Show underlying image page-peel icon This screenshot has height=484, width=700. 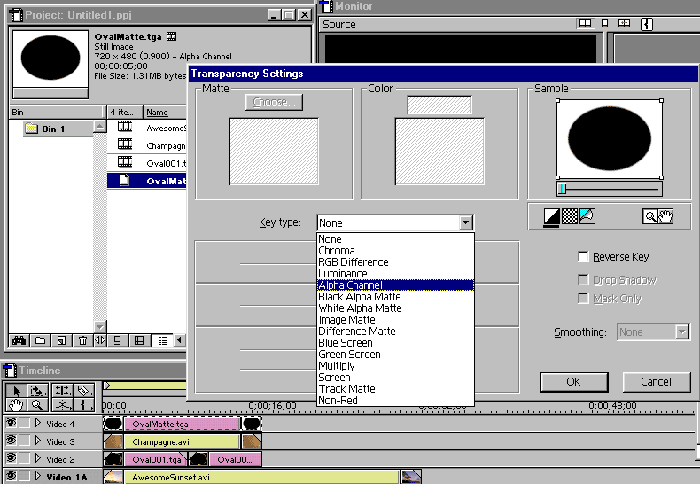coord(587,216)
